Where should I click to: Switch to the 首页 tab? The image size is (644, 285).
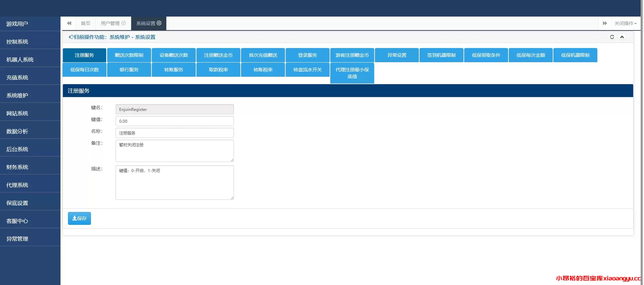tap(86, 23)
